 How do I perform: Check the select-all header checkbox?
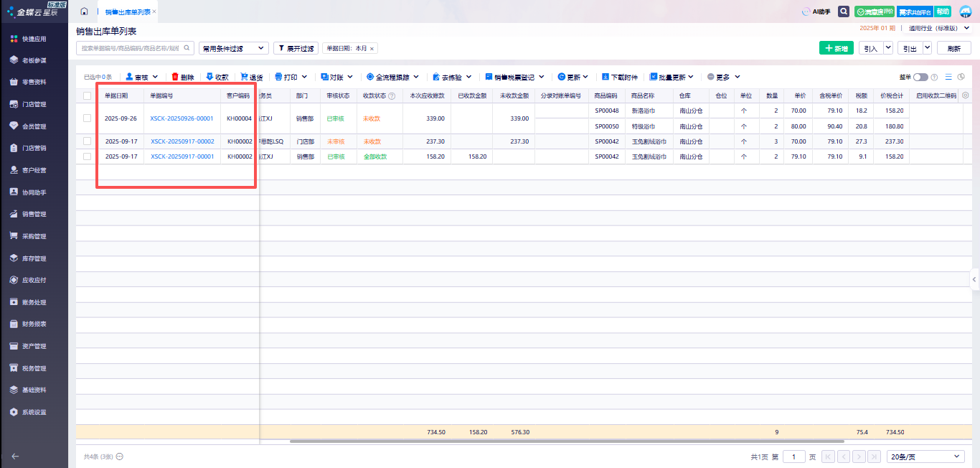tap(87, 95)
